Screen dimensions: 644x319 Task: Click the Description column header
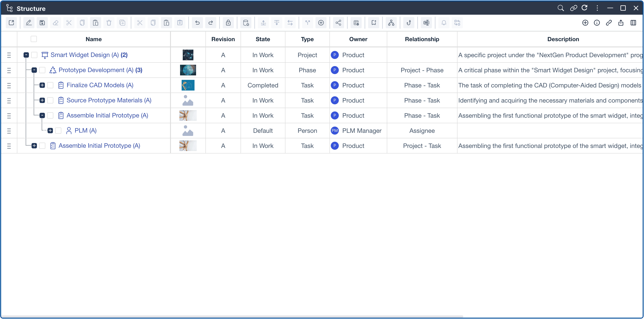point(563,39)
